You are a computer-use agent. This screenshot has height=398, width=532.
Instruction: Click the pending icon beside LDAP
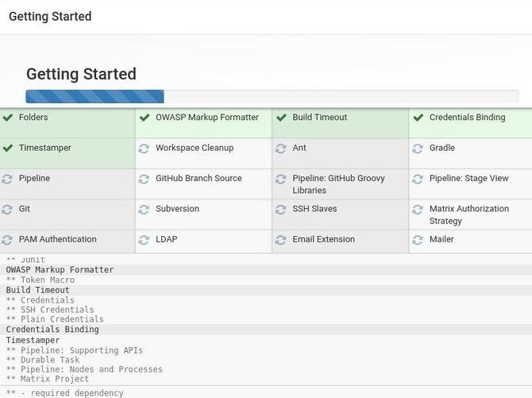click(x=144, y=240)
